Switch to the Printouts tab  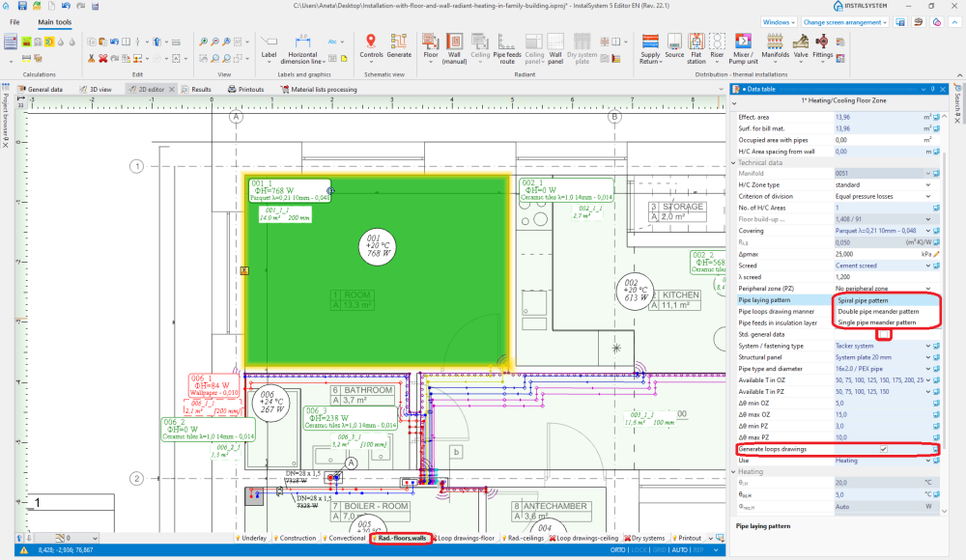245,90
